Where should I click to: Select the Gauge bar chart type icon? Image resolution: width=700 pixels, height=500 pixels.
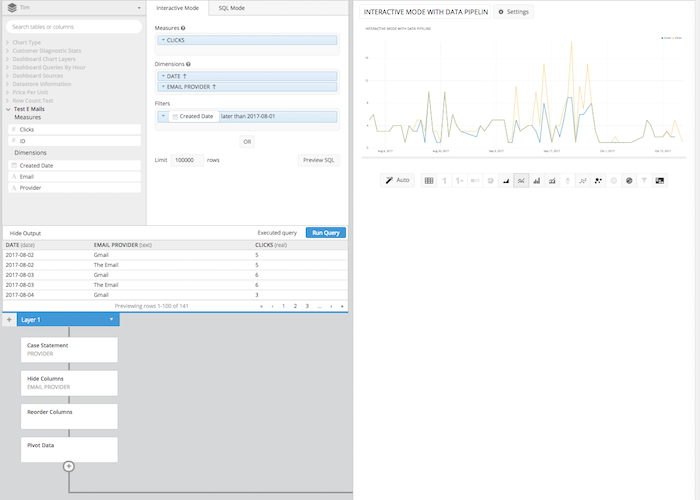(x=475, y=180)
